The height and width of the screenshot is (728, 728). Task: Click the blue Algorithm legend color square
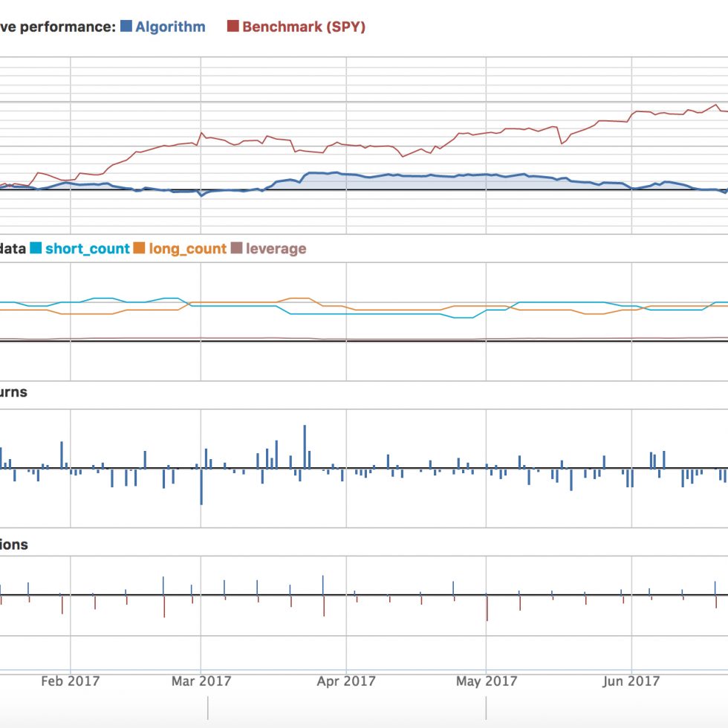pyautogui.click(x=126, y=27)
